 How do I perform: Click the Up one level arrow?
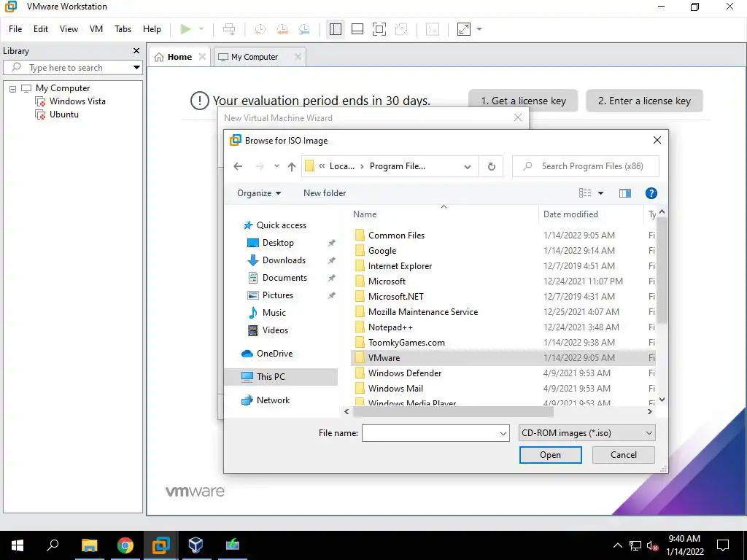292,166
